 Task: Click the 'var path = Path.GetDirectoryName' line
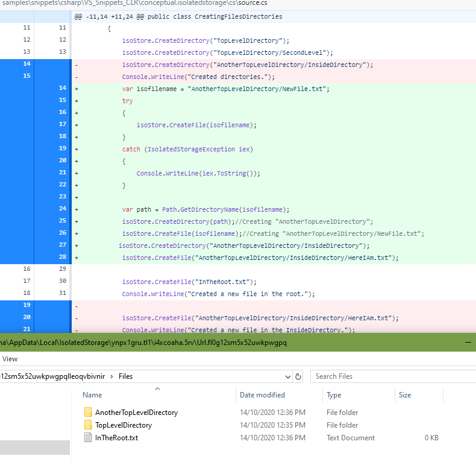tap(205, 209)
